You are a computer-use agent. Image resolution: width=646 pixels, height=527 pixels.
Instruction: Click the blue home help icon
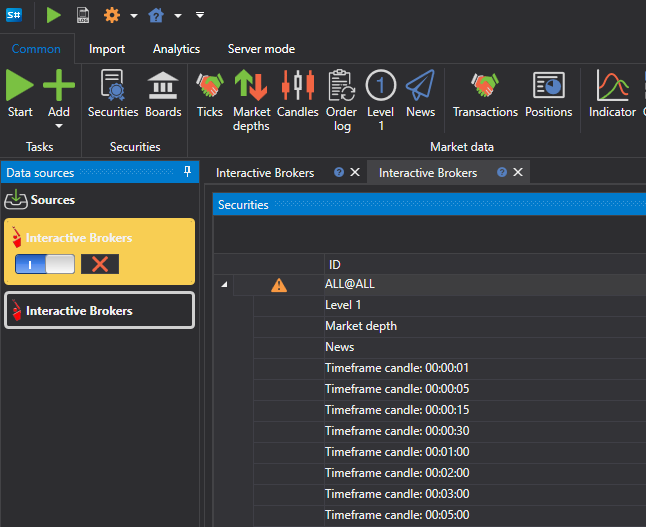pos(156,15)
